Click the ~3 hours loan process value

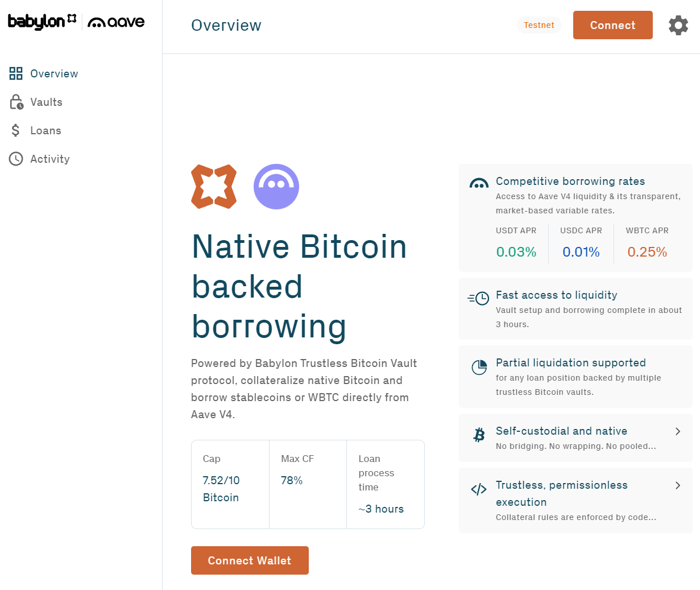point(381,509)
